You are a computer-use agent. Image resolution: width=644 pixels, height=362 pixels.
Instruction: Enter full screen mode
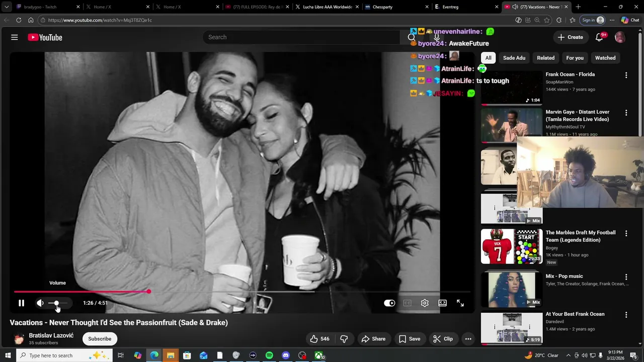click(x=460, y=303)
